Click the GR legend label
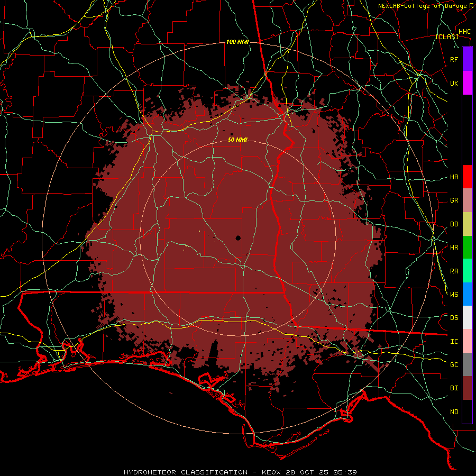Screen dimensions: 476x476 454,200
